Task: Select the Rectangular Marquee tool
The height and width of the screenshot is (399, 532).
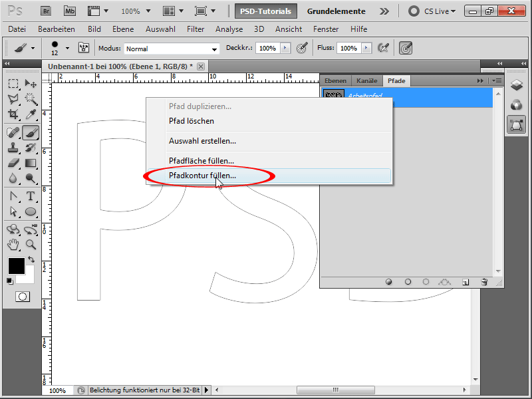Action: click(13, 84)
